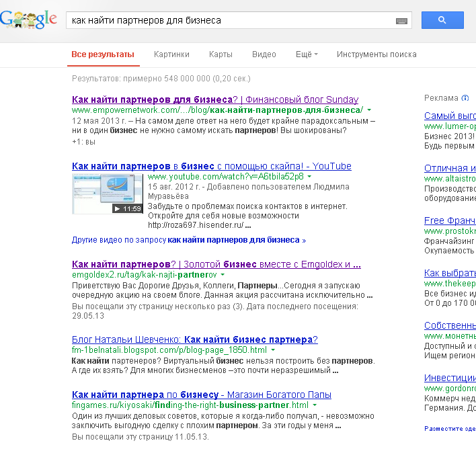Screen dimensions: 476x451
Task: Expand arrow next to emgoldex2.ru URL
Action: (x=223, y=276)
